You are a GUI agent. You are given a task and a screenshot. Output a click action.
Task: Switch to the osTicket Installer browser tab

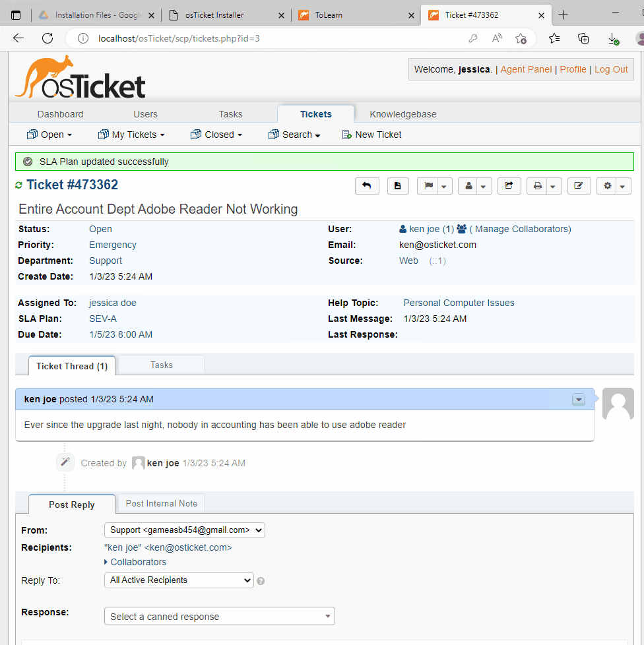227,15
